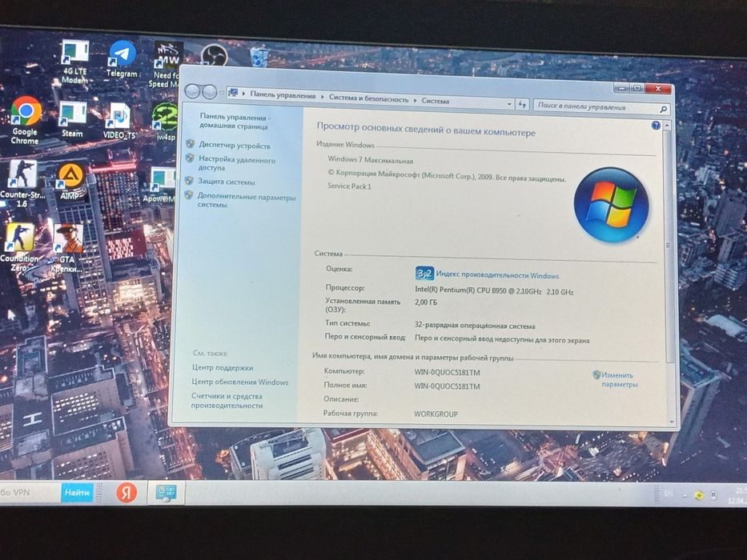The image size is (747, 560).
Task: Open the AIMP player shortcut
Action: [x=70, y=182]
